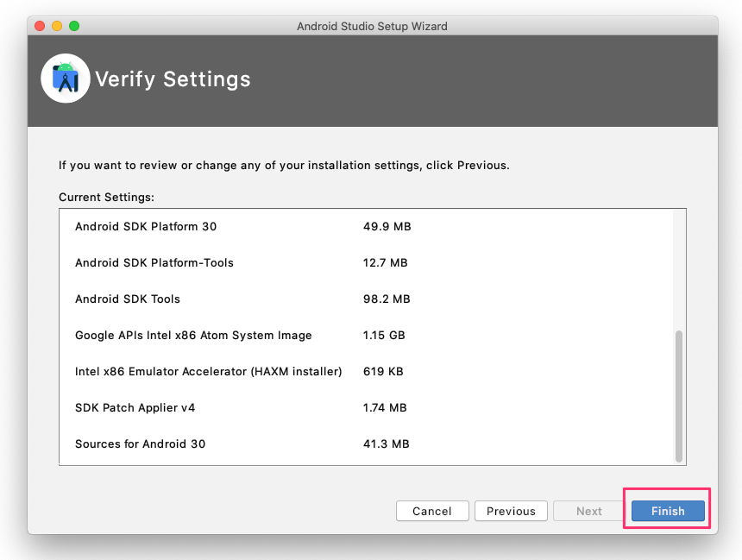The image size is (742, 560).
Task: Click the 98.2 MB size value
Action: (387, 299)
